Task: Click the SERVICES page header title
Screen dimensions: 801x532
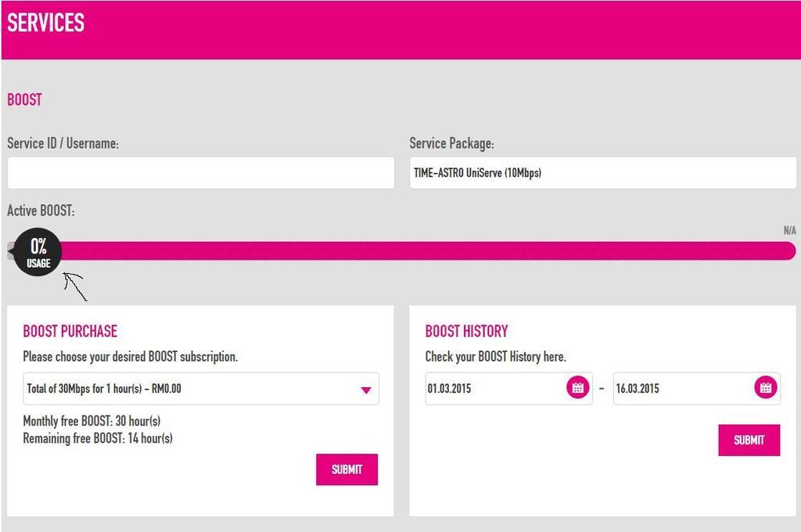Action: [x=46, y=23]
